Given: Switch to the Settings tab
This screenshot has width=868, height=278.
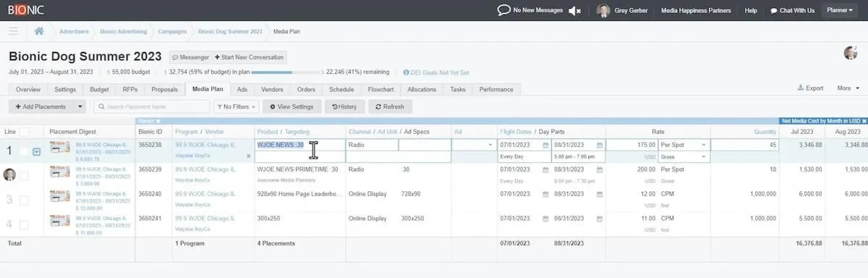Looking at the screenshot, I should click(x=65, y=89).
